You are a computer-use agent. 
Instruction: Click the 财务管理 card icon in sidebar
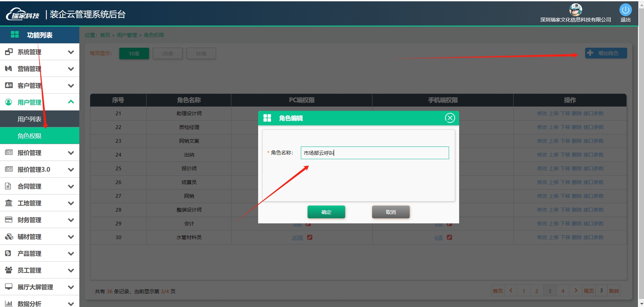[9, 220]
